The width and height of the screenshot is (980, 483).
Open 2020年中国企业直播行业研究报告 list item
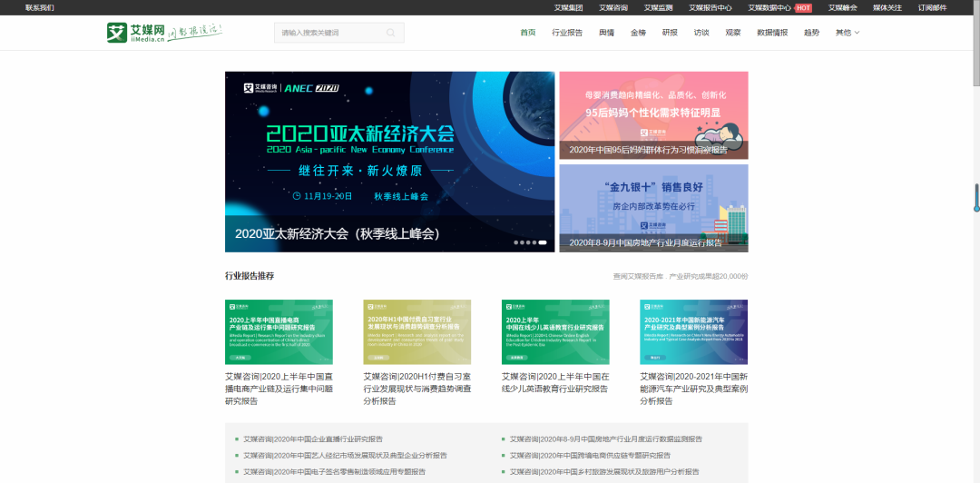pos(313,439)
